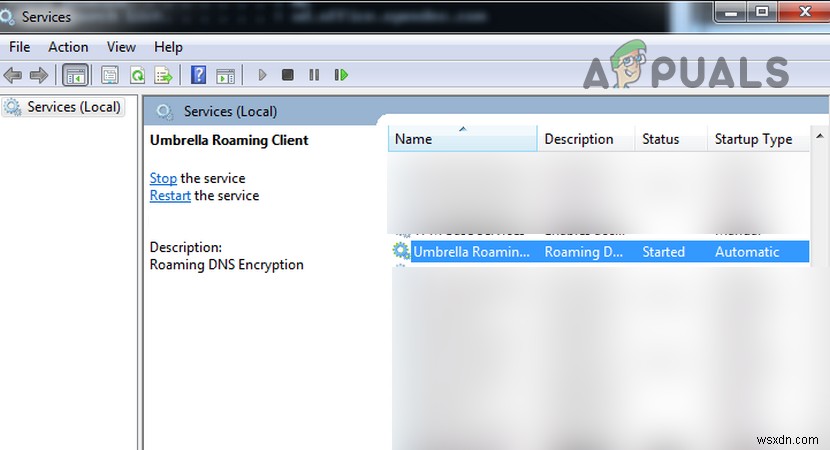Click the Refresh toolbar icon

138,75
